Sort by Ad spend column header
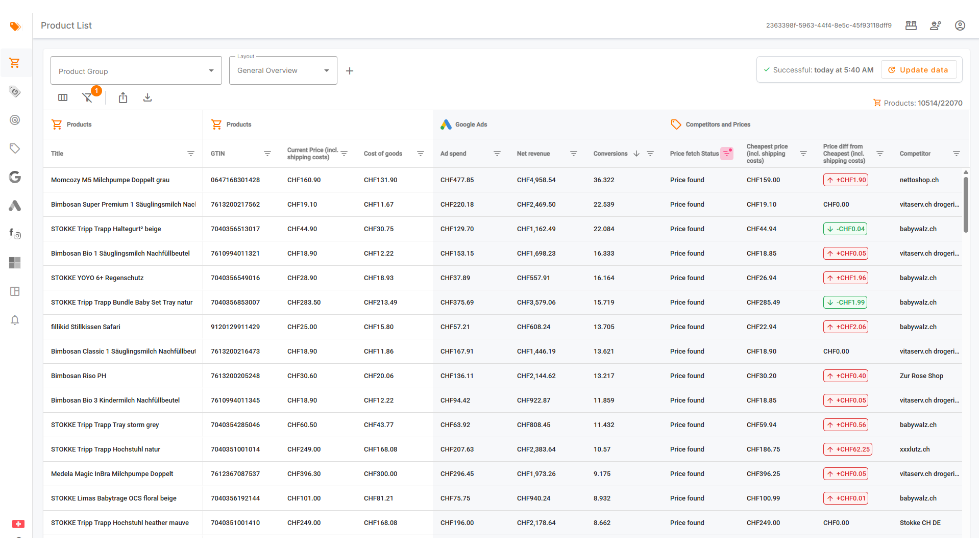Viewport: 980px width, 551px height. click(453, 154)
